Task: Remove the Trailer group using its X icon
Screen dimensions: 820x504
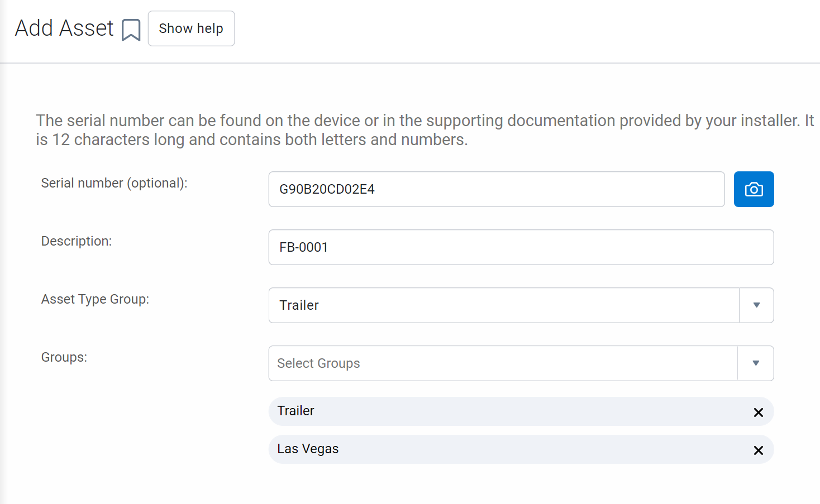Action: click(758, 412)
